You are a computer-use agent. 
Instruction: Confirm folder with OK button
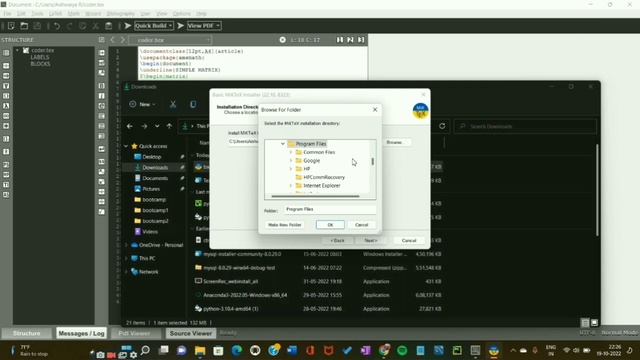pyautogui.click(x=330, y=225)
